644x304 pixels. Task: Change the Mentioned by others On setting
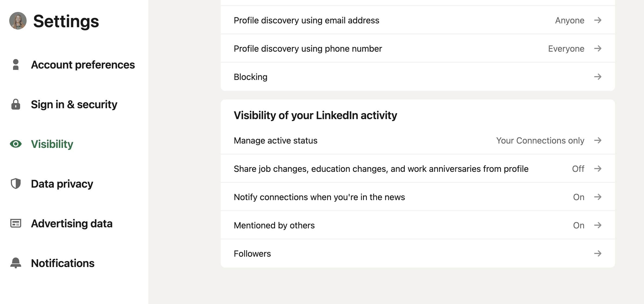(579, 225)
